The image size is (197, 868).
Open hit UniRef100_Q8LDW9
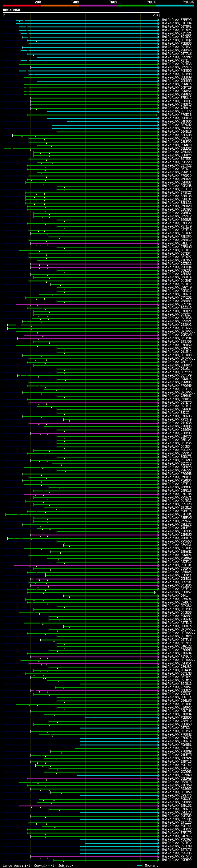pyautogui.click(x=177, y=78)
